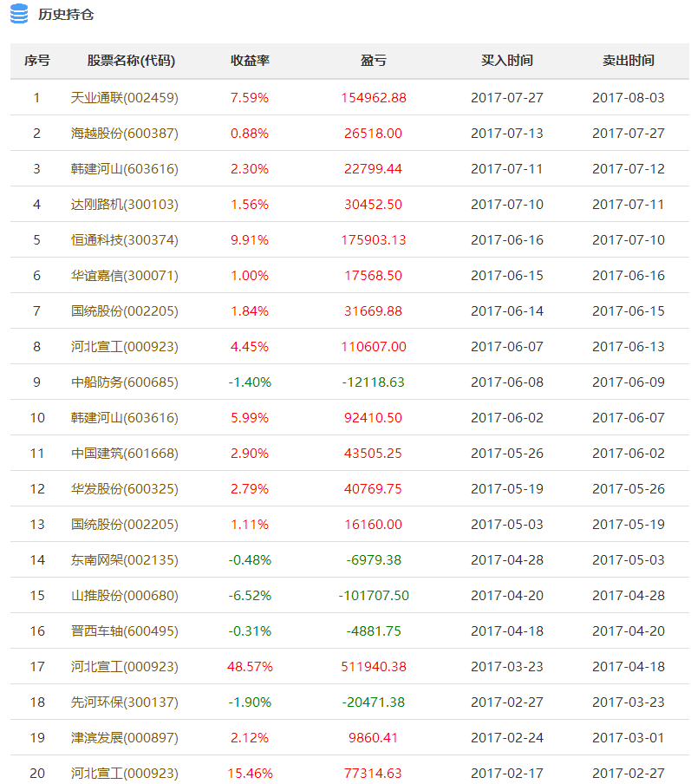Open stock 东南网架(002135)
Screen dimensions: 691x784
pos(124,559)
